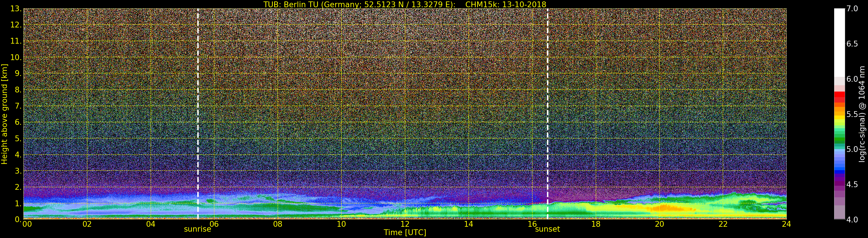Click the '5.' tick on the height axis

[x=18, y=138]
